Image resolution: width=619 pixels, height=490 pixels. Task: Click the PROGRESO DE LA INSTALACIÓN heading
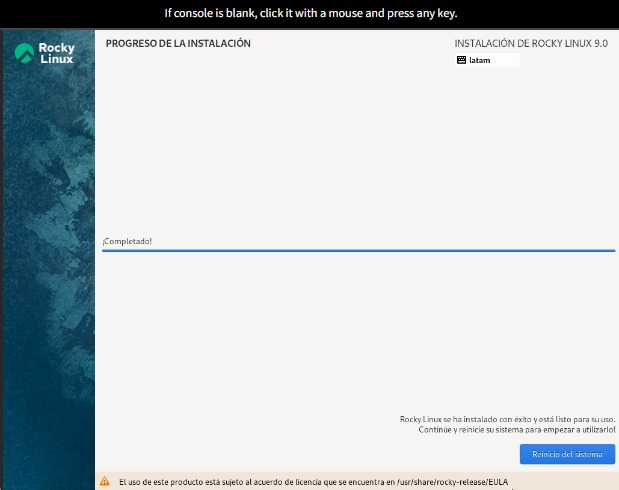click(x=178, y=43)
